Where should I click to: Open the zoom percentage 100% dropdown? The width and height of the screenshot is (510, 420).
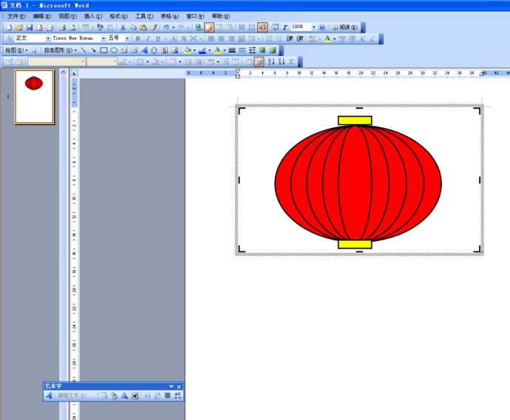(313, 27)
